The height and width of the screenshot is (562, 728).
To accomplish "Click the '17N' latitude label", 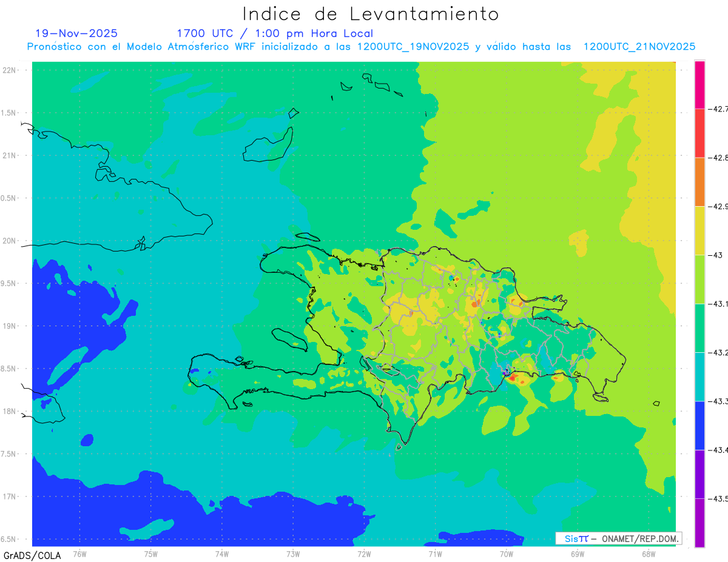I will (x=10, y=497).
